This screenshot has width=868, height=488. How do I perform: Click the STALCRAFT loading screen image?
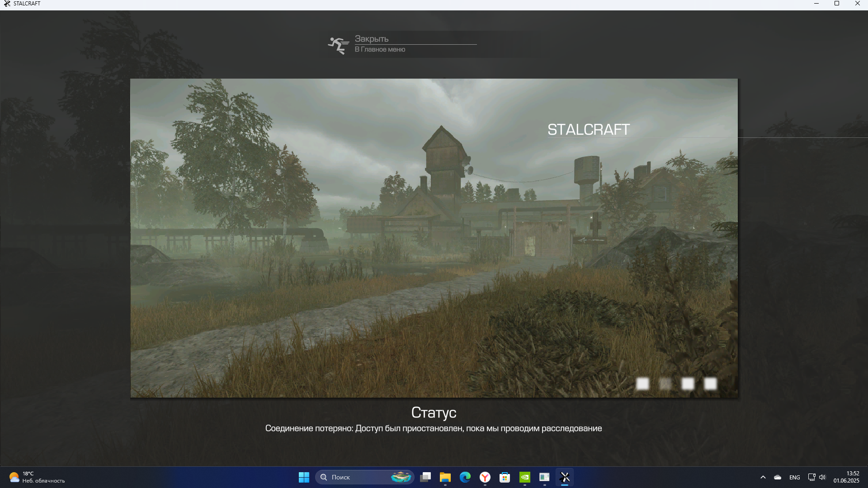434,238
